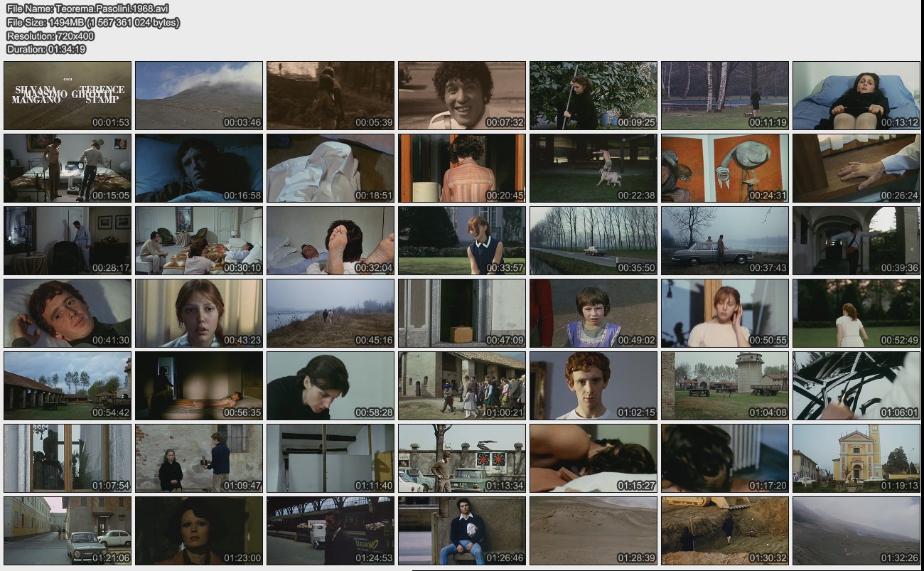Open the excavator pit thumbnail at 01:30:32
The height and width of the screenshot is (571, 924).
coord(725,531)
